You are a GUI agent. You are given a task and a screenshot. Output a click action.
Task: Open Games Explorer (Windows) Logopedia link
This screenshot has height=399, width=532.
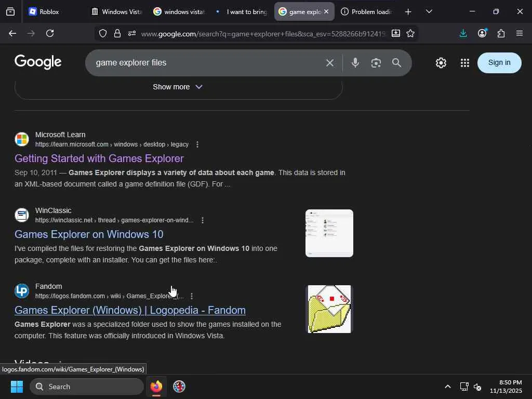(x=130, y=311)
